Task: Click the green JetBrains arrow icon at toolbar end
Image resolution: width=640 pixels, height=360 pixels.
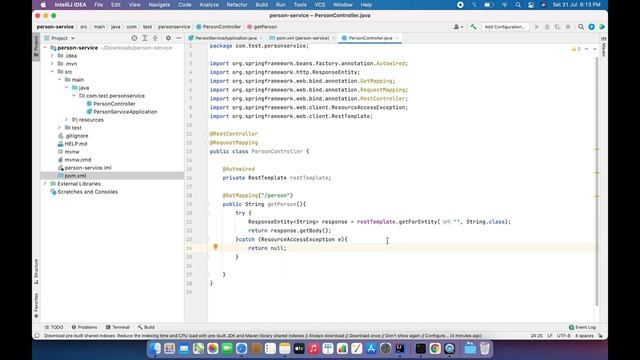Action: 602,27
